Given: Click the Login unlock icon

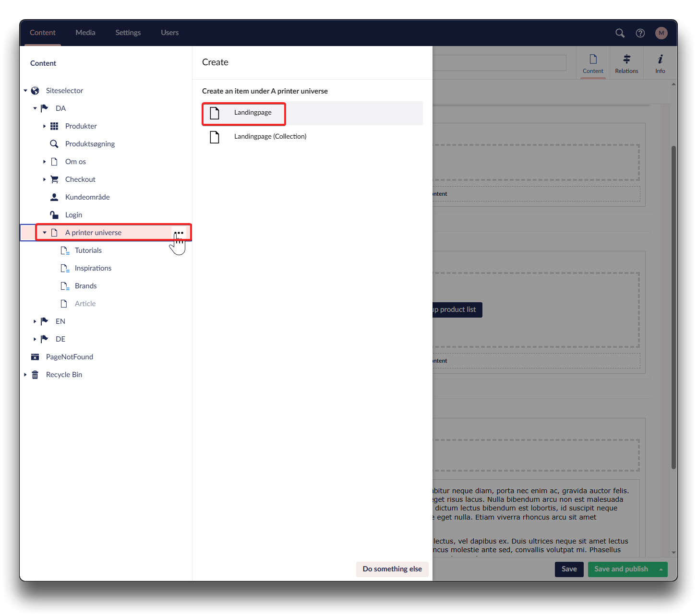Looking at the screenshot, I should pos(54,215).
